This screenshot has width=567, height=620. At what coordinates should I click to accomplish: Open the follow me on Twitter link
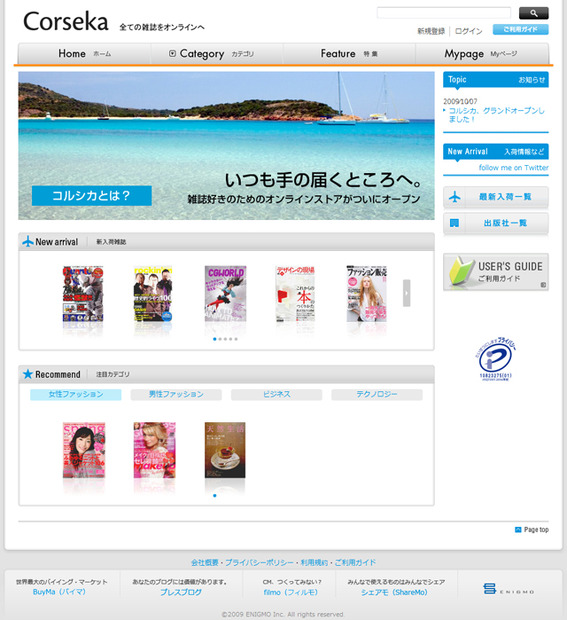tap(513, 168)
